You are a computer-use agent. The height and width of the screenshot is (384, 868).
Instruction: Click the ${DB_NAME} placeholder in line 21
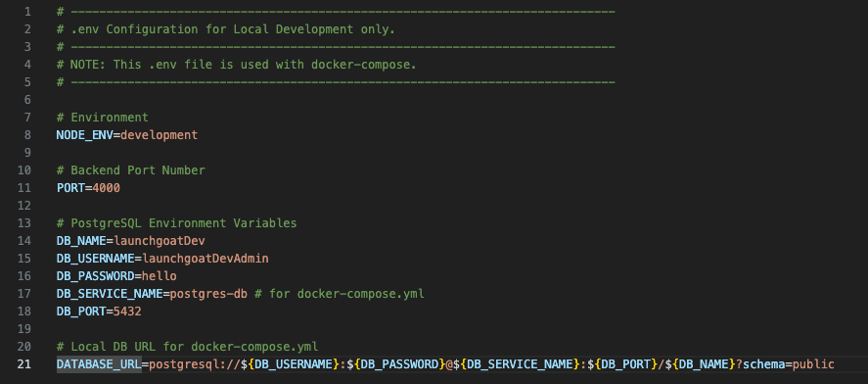pos(700,364)
